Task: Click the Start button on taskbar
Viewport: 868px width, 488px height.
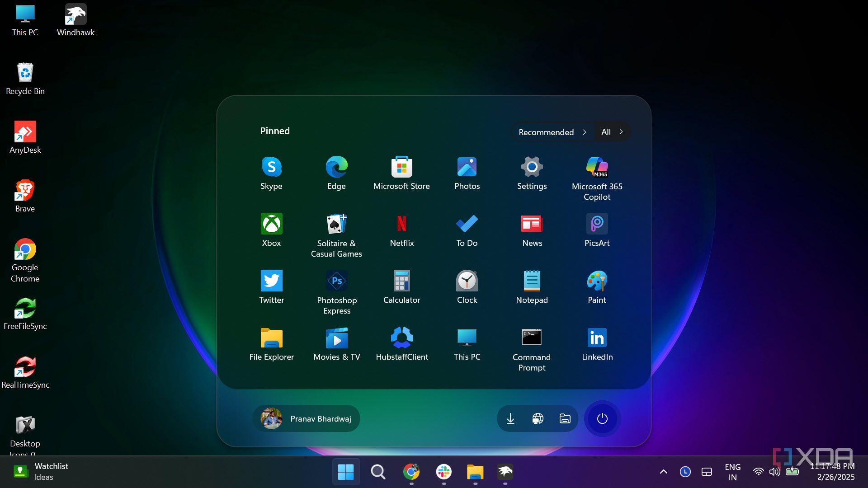Action: pos(346,472)
